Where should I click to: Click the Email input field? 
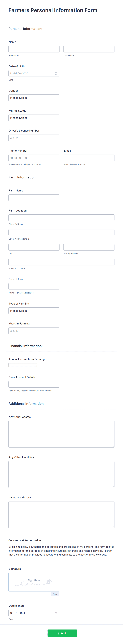pos(89,158)
